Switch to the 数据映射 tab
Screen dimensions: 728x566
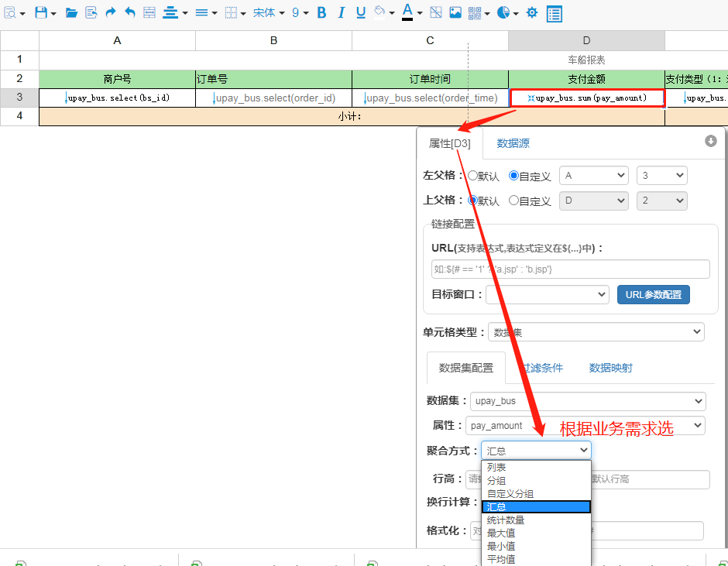[x=610, y=369]
